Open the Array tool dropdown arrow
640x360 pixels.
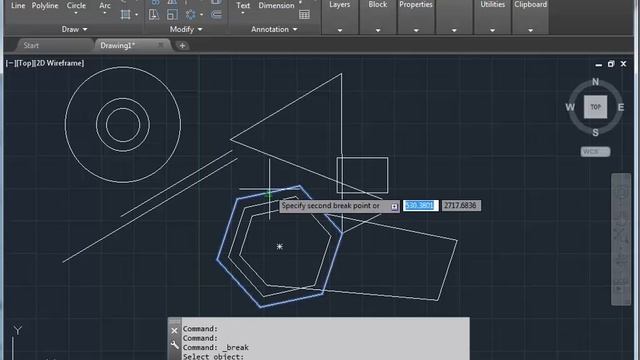click(201, 15)
